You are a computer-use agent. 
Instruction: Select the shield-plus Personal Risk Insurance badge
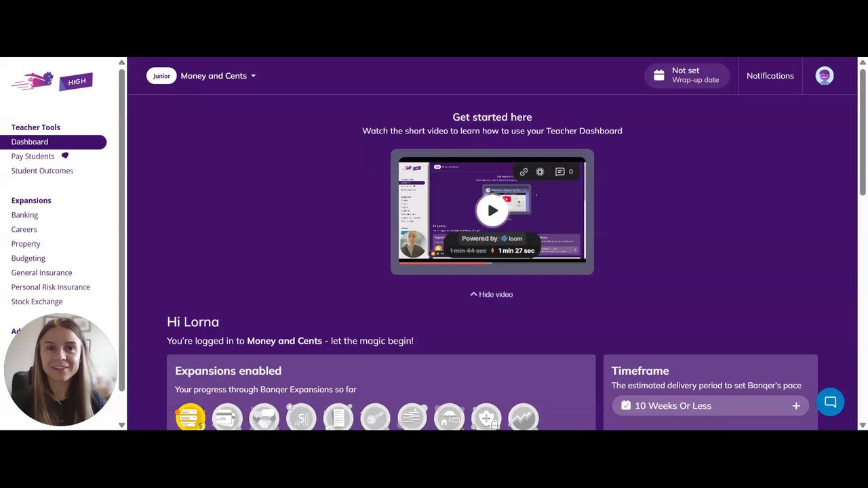pyautogui.click(x=486, y=418)
